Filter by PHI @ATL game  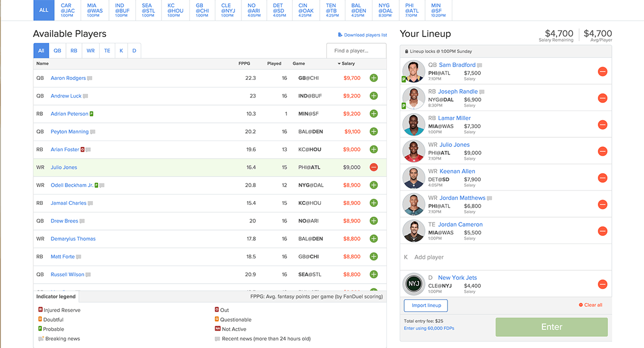coord(412,10)
